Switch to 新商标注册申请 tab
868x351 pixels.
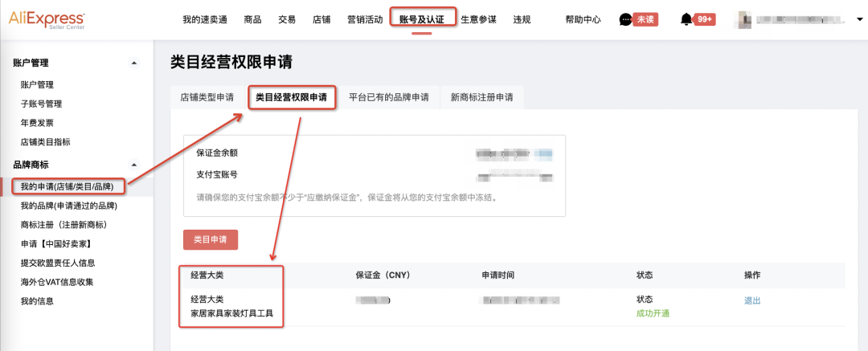tap(481, 97)
